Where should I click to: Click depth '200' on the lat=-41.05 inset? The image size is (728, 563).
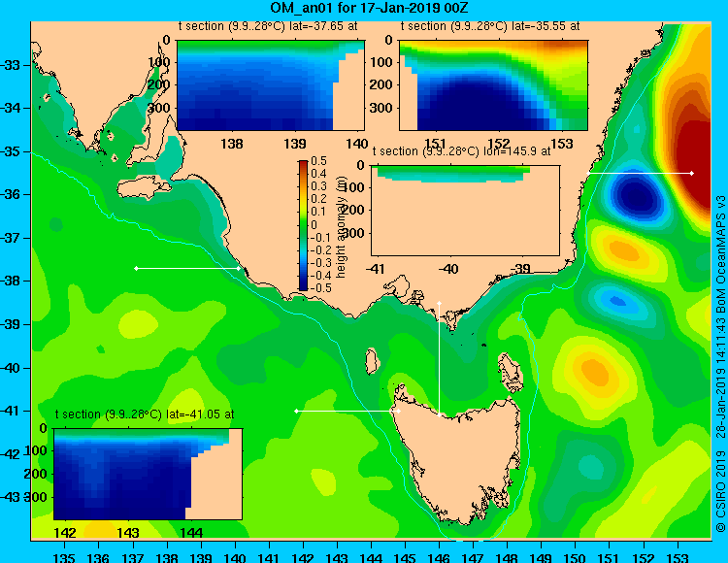coord(36,474)
